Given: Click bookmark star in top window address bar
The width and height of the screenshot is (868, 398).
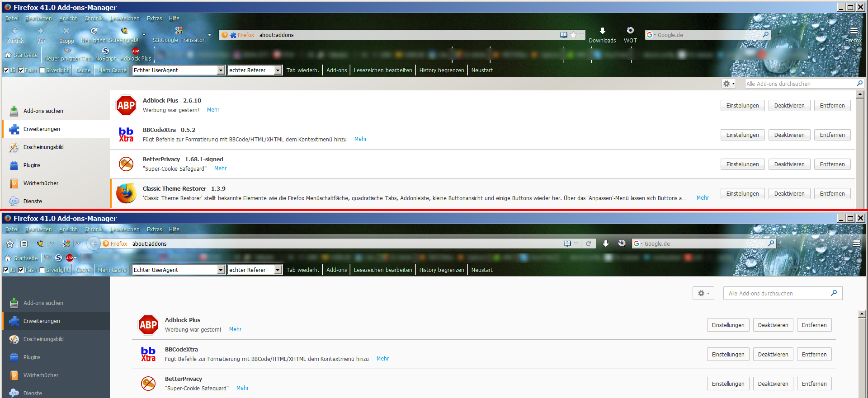Looking at the screenshot, I should (x=573, y=35).
